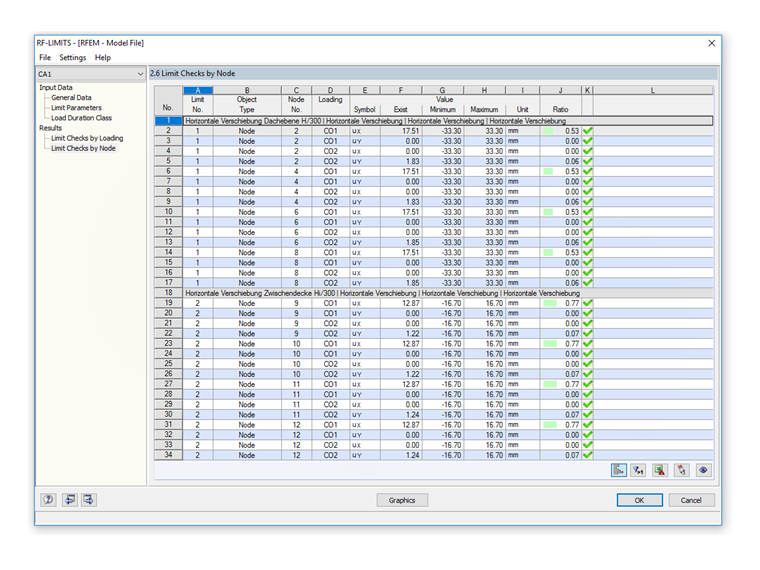This screenshot has width=760, height=570.
Task: Go to previous table window icon
Action: (70, 499)
